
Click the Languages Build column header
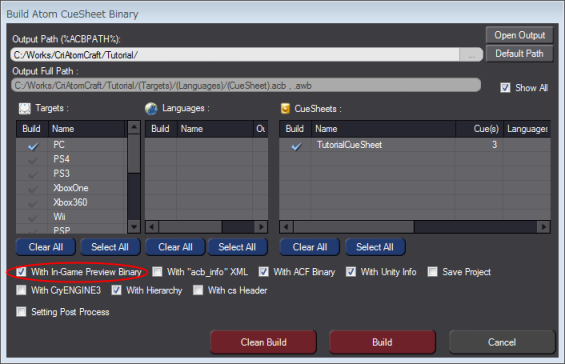[161, 129]
